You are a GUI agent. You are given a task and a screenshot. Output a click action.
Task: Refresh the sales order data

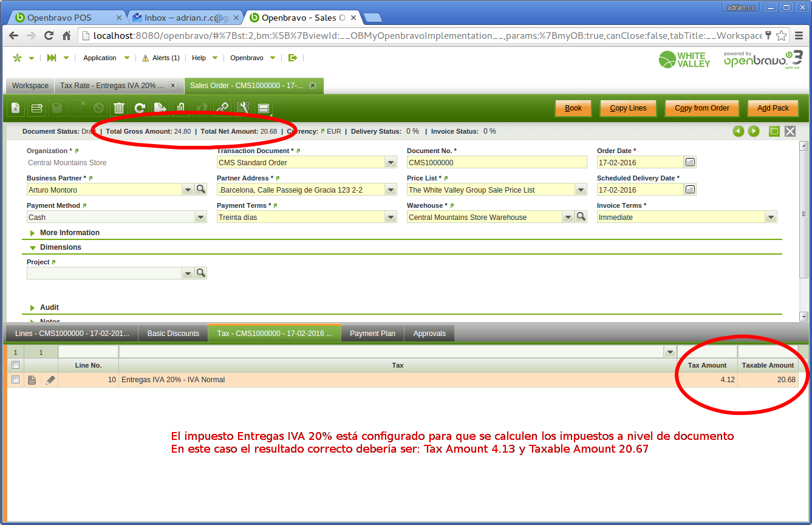(x=140, y=108)
